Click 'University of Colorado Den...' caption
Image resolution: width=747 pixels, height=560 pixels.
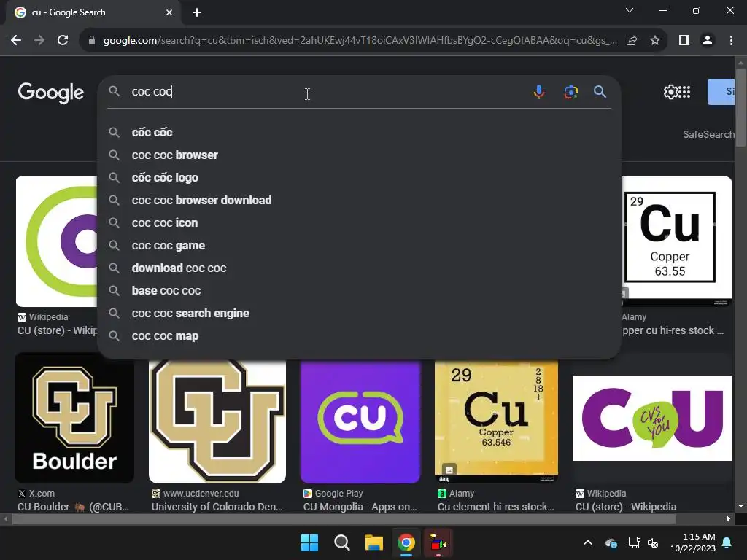click(217, 507)
